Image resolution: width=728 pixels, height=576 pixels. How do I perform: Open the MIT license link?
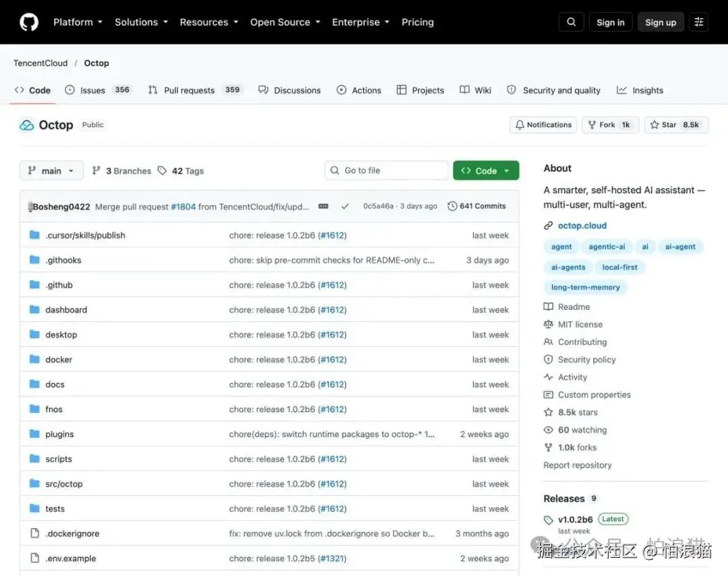[x=580, y=325]
